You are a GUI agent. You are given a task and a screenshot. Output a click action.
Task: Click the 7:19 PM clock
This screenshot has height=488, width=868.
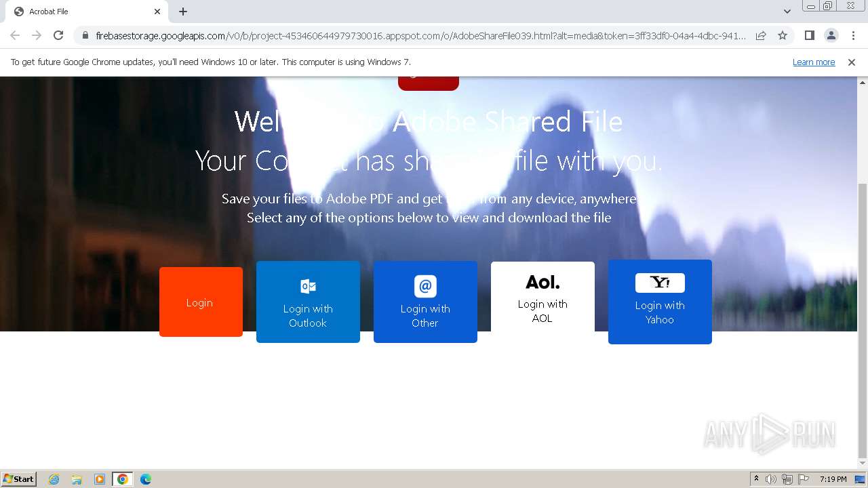click(833, 479)
